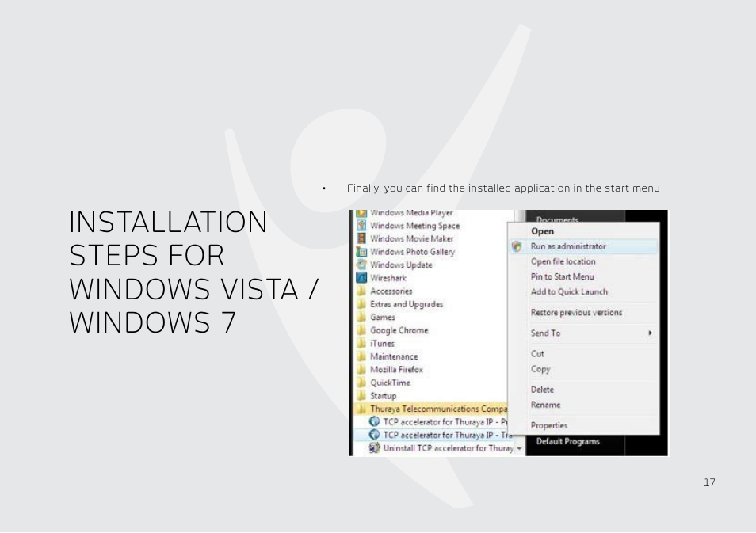
Task: Click the Uninstall TCP accelerator for Thuraya entry
Action: coord(448,448)
